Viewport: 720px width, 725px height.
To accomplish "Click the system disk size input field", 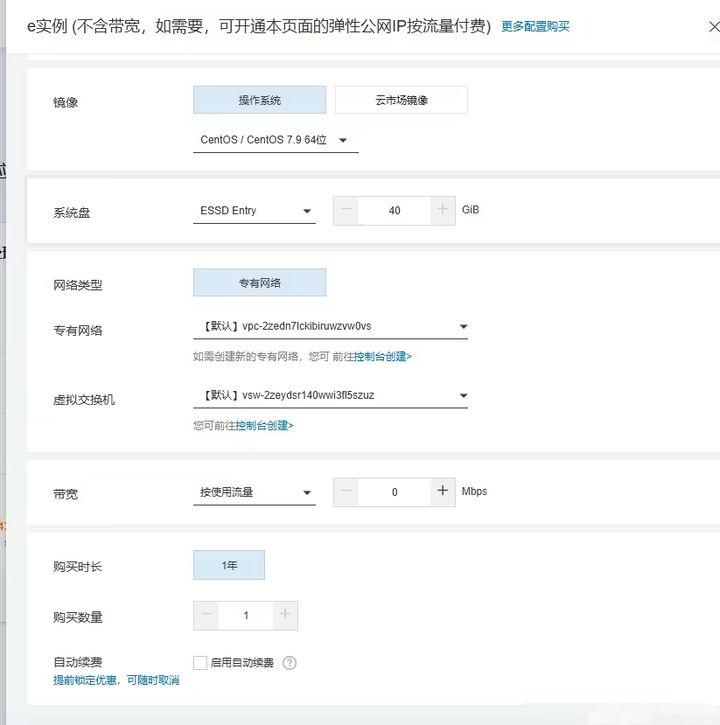I will [x=394, y=210].
